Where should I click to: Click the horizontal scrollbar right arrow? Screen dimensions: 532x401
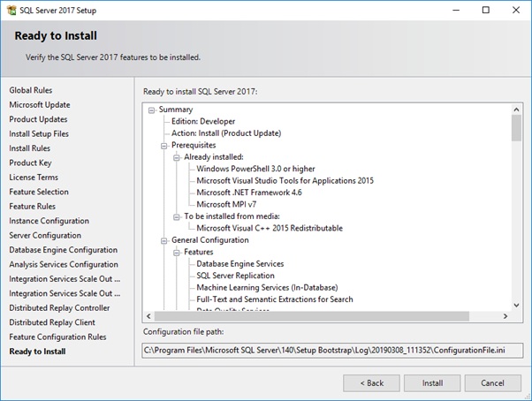[x=505, y=316]
